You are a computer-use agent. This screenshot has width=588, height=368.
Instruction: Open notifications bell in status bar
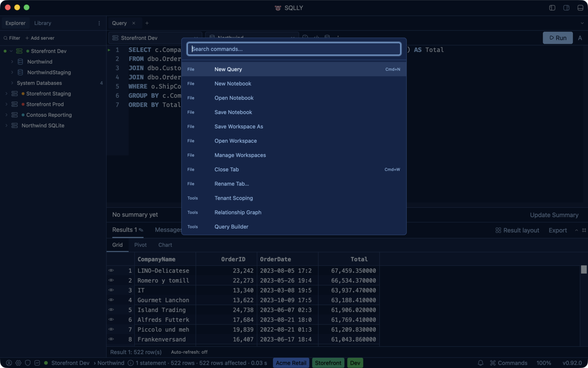coord(481,363)
